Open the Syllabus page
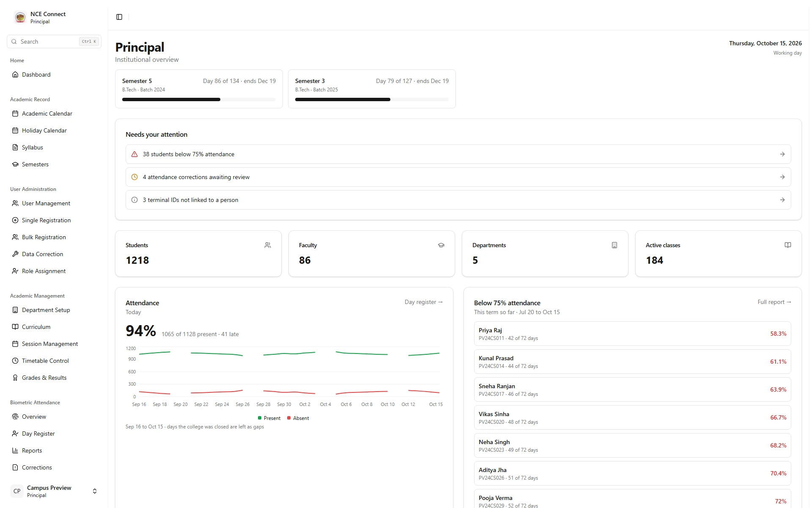Viewport: 812px width, 508px height. (x=54, y=147)
